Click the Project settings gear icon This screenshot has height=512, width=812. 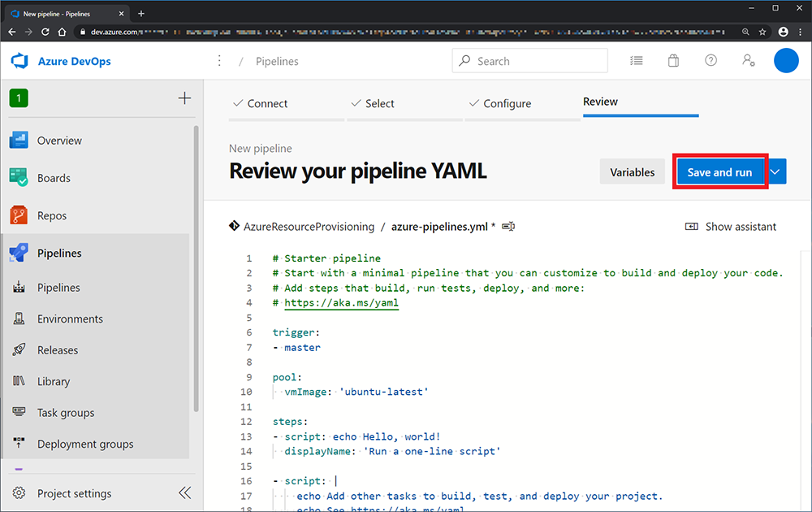19,492
